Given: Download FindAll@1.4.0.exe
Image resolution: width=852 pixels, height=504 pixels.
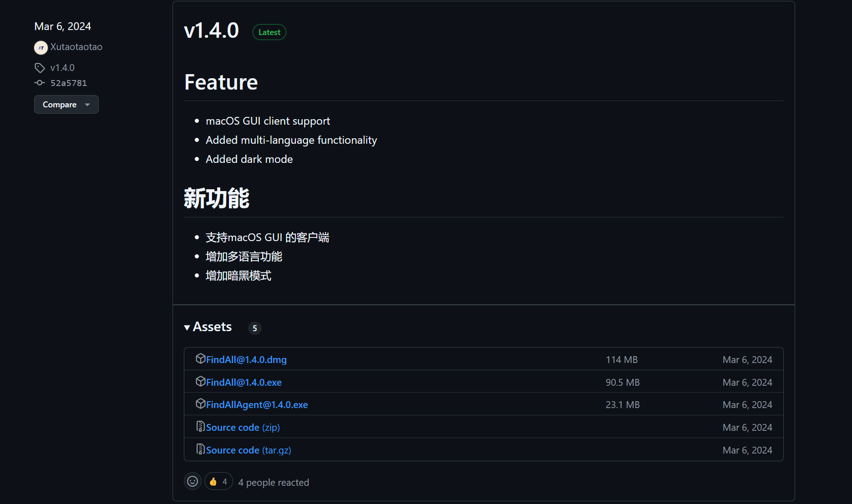Looking at the screenshot, I should pyautogui.click(x=244, y=383).
